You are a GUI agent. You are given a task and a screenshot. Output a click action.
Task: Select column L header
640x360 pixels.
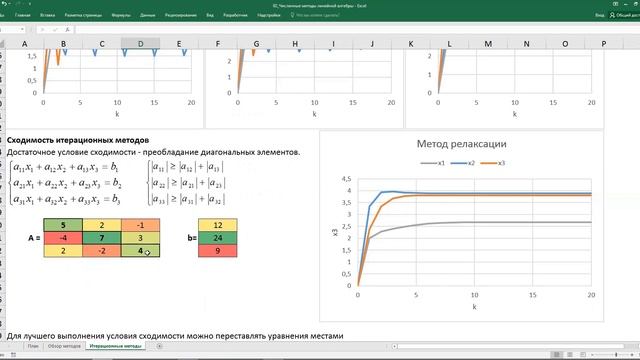(x=449, y=44)
